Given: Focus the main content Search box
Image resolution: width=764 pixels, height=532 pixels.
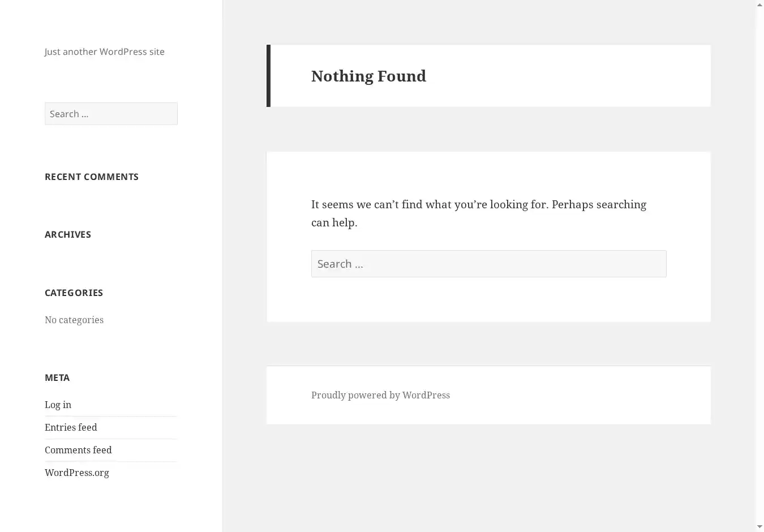Looking at the screenshot, I should (488, 264).
